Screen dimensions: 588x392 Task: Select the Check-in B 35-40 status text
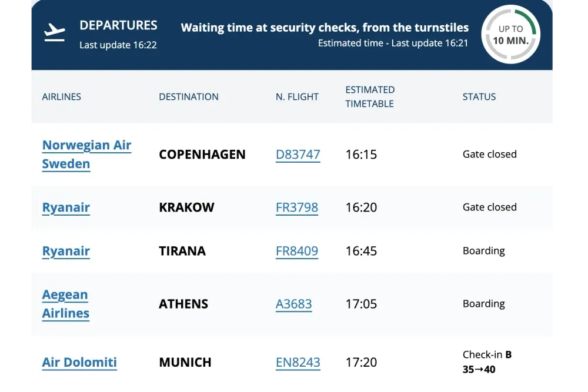click(487, 361)
